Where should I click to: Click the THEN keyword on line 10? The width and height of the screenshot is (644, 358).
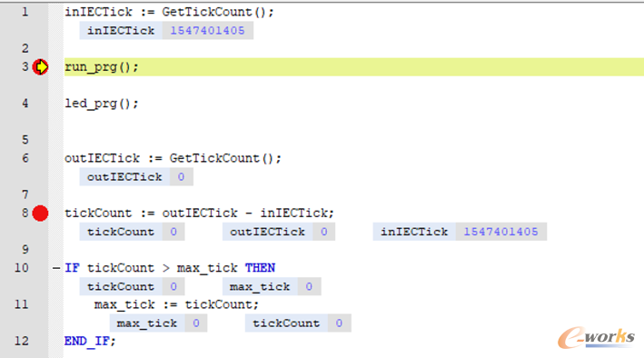(260, 268)
